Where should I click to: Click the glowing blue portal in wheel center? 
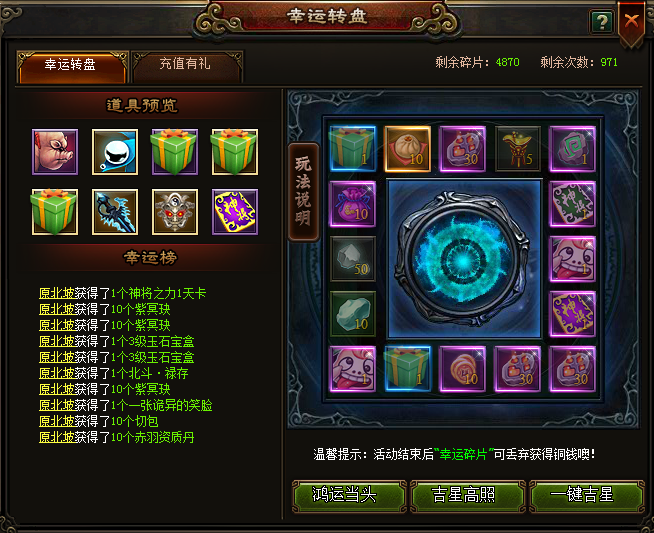[x=463, y=259]
